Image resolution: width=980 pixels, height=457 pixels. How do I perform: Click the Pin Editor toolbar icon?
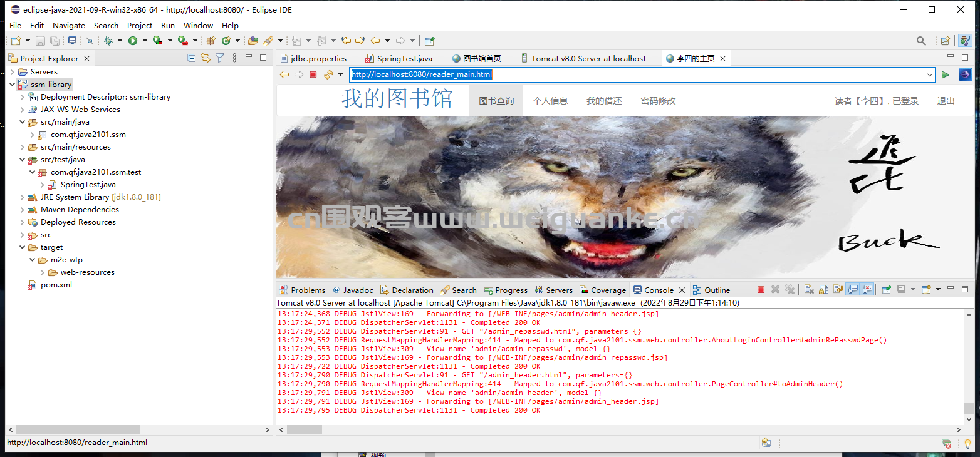pyautogui.click(x=429, y=41)
